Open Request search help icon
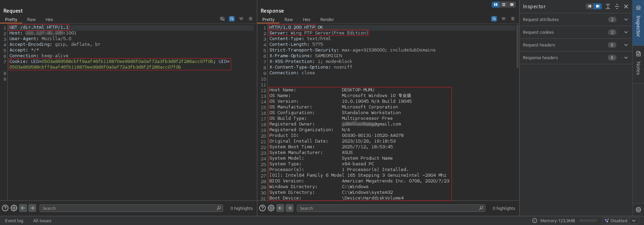 coord(5,208)
